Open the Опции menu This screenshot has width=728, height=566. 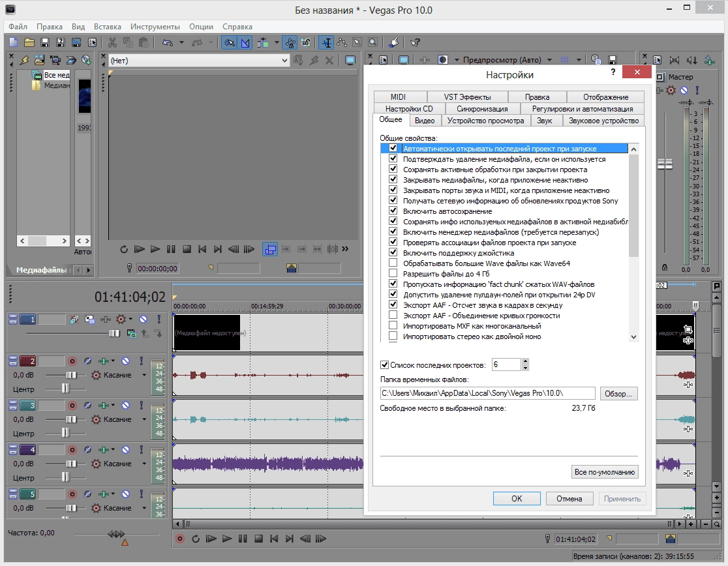tap(201, 27)
